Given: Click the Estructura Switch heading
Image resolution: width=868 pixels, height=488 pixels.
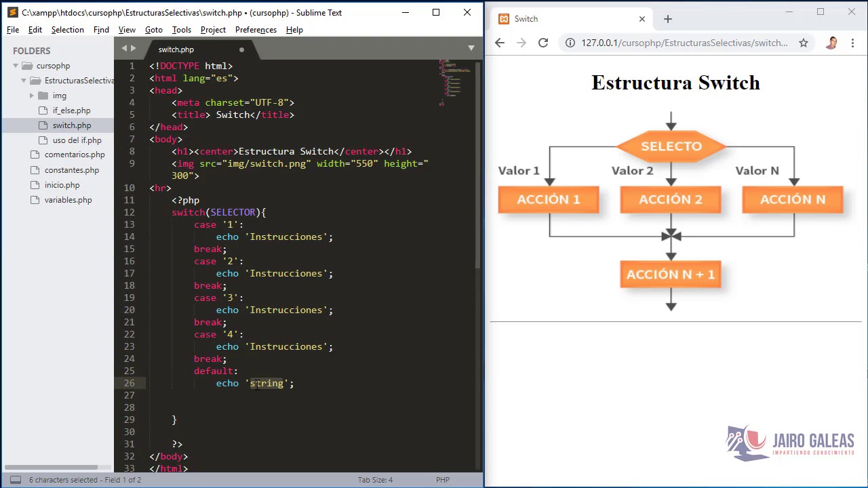Looking at the screenshot, I should (x=675, y=83).
